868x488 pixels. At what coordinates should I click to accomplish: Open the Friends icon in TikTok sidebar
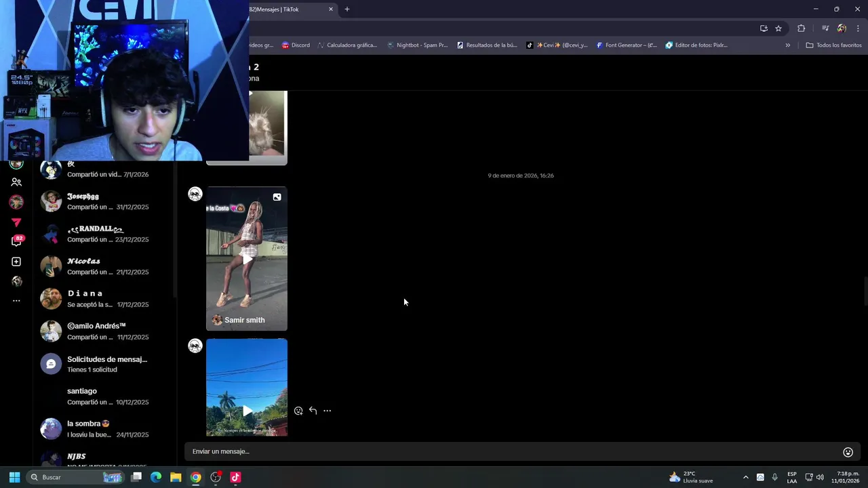tap(16, 182)
